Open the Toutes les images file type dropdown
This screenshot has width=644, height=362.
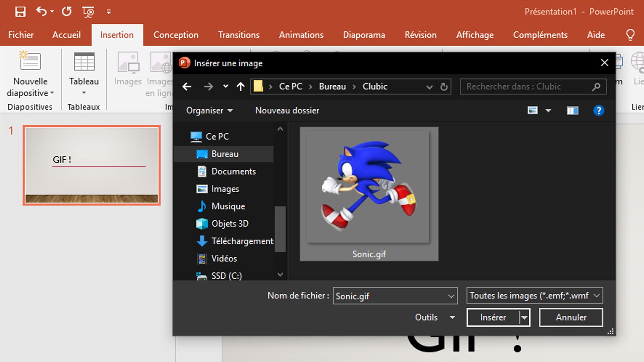pos(535,296)
